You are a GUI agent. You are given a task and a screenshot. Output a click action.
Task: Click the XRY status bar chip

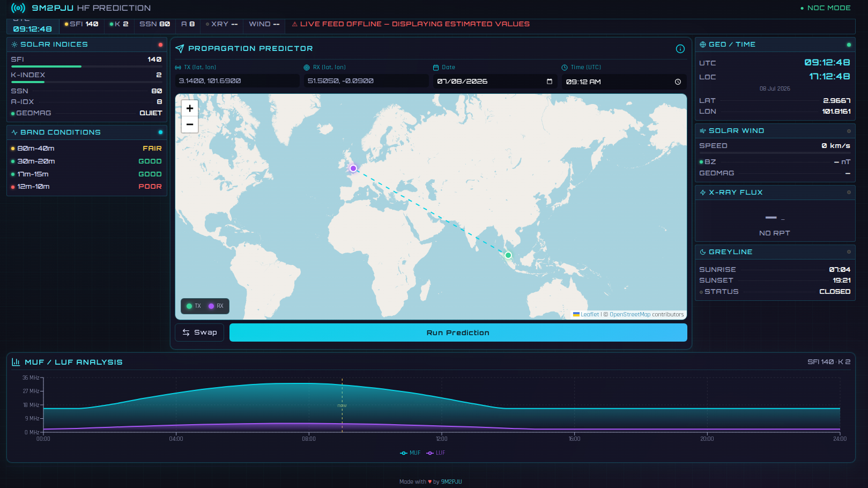point(222,24)
